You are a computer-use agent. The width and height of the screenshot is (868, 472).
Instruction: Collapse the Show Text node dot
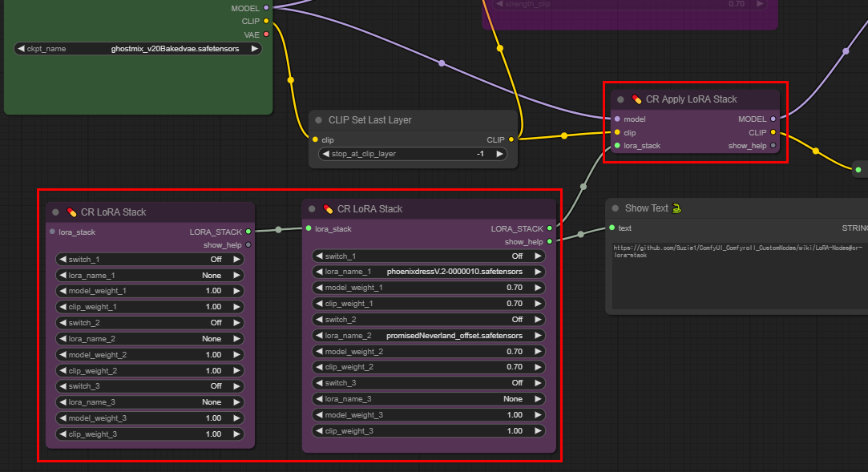click(x=615, y=208)
